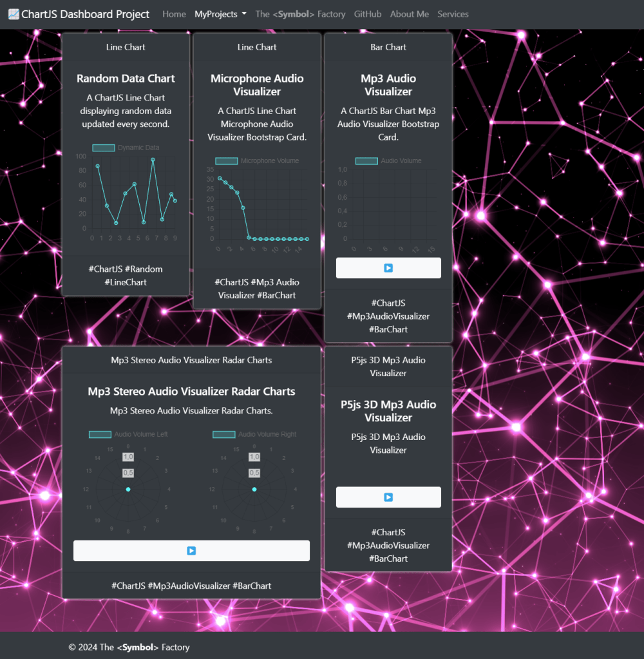This screenshot has width=644, height=659.
Task: Expand the MyProjects dropdown menu
Action: tap(220, 14)
